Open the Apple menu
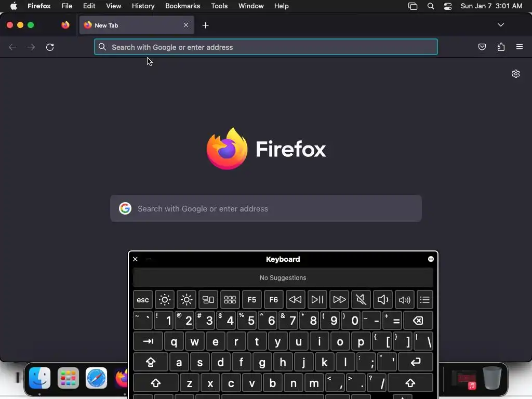Image resolution: width=532 pixels, height=399 pixels. coord(14,6)
